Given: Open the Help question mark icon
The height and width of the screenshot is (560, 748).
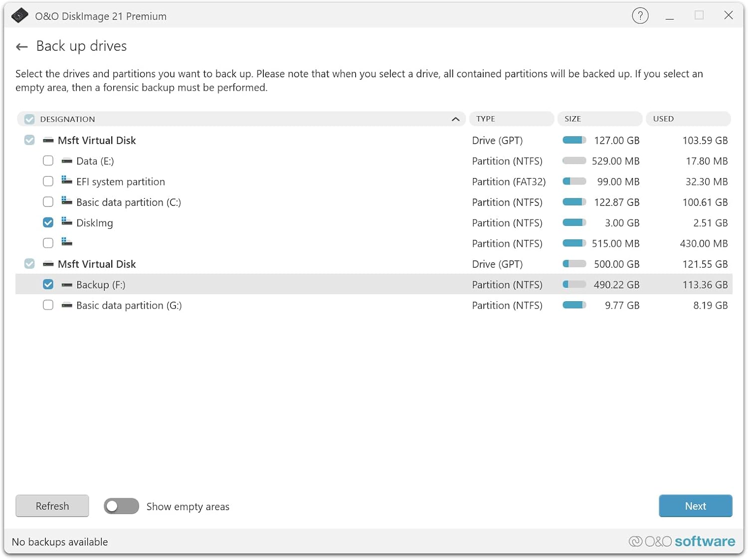Looking at the screenshot, I should (640, 15).
